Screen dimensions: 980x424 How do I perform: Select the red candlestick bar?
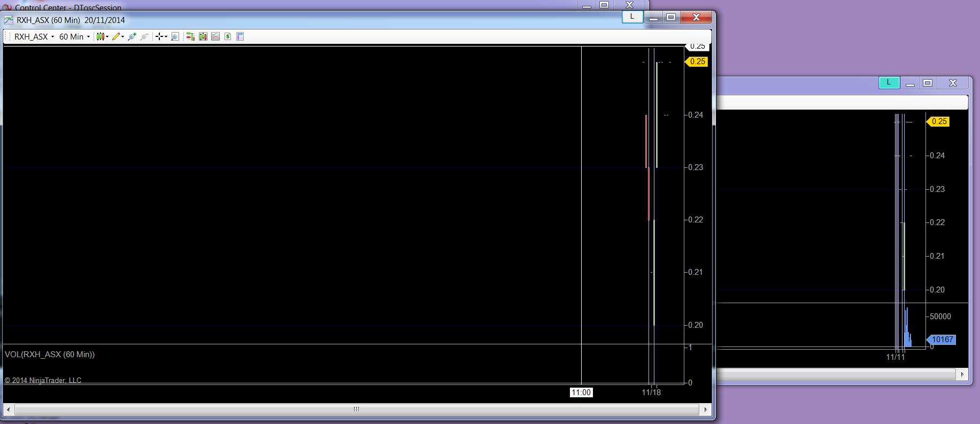coord(646,141)
